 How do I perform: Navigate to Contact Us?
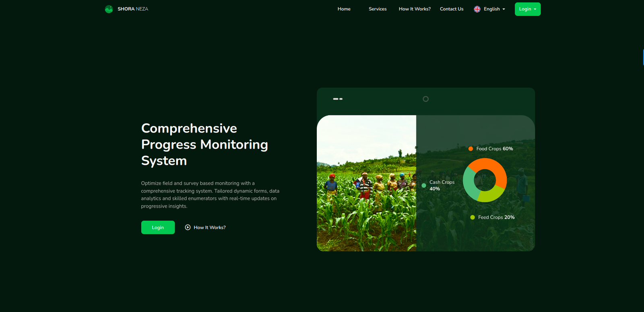(452, 9)
